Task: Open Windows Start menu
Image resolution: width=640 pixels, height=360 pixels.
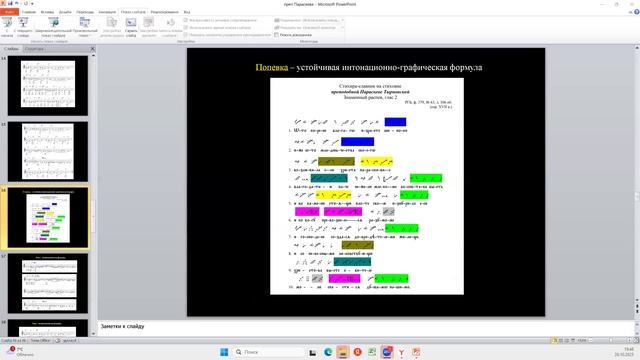Action: (224, 352)
